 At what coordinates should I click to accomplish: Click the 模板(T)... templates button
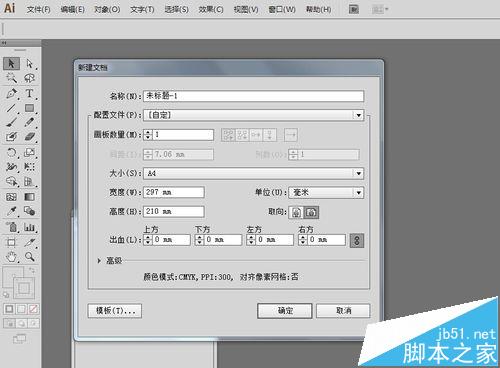(x=115, y=311)
